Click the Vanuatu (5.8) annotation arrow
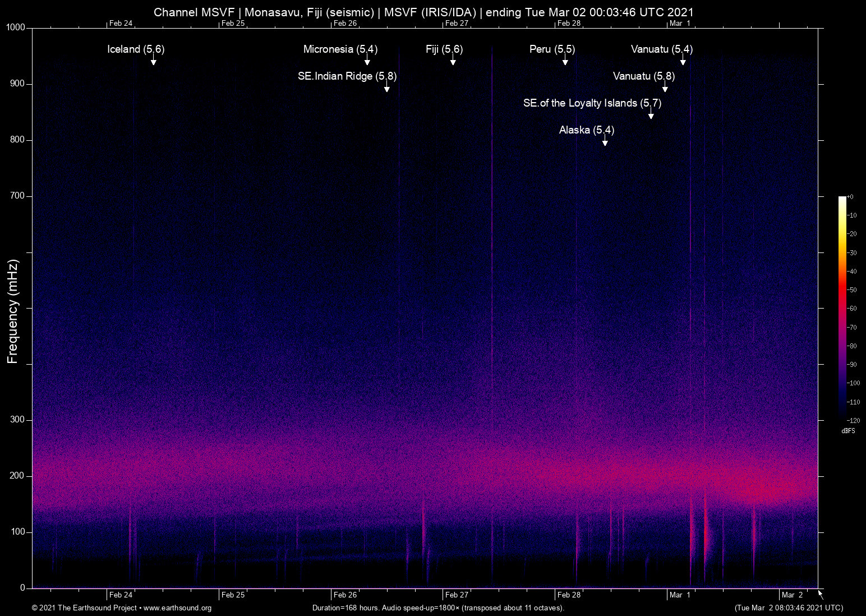866x616 pixels. click(x=665, y=89)
